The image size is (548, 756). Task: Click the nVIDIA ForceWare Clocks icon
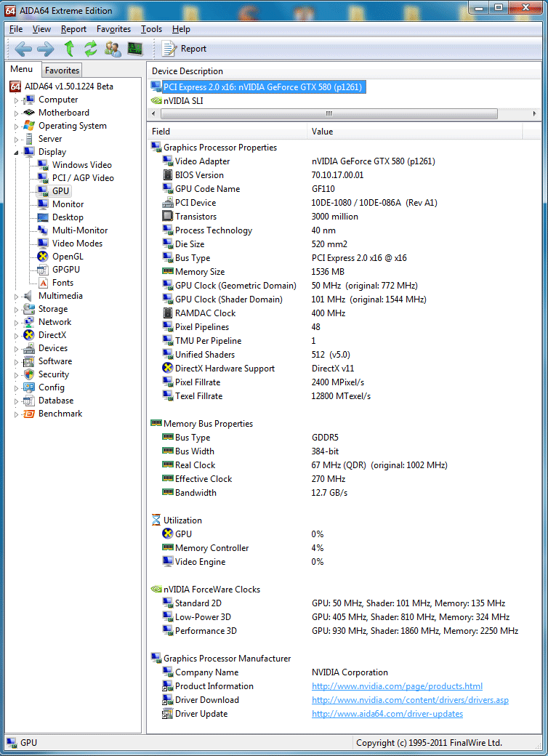coord(156,590)
